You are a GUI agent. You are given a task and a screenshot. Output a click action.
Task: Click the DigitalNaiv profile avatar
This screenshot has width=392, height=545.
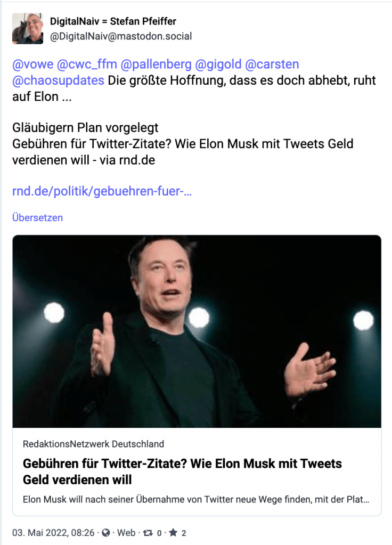(x=28, y=29)
